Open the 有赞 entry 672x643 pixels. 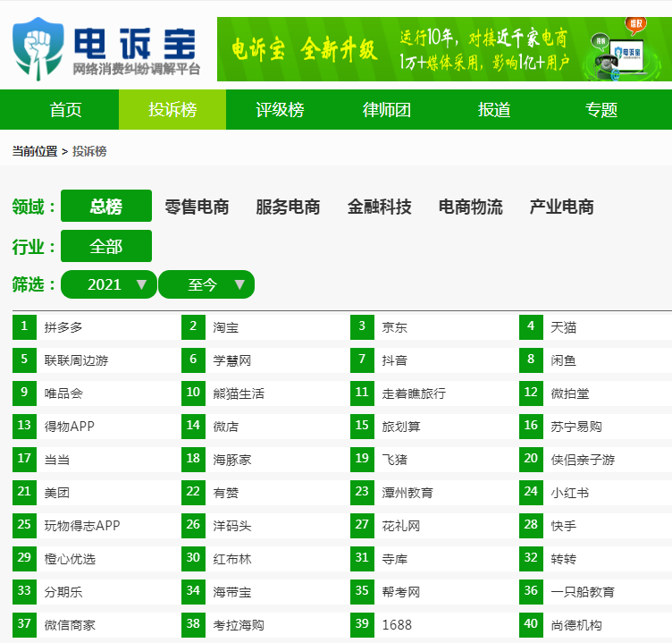pos(226,493)
